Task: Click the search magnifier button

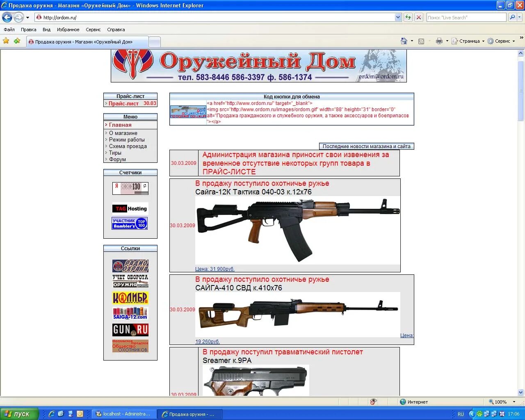Action: (512, 17)
